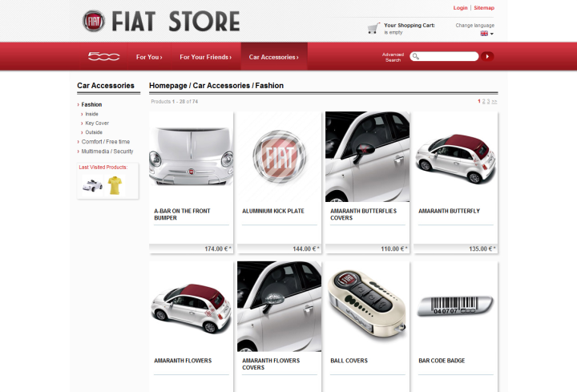Open the change language flag dropdown
577x392 pixels.
point(486,34)
